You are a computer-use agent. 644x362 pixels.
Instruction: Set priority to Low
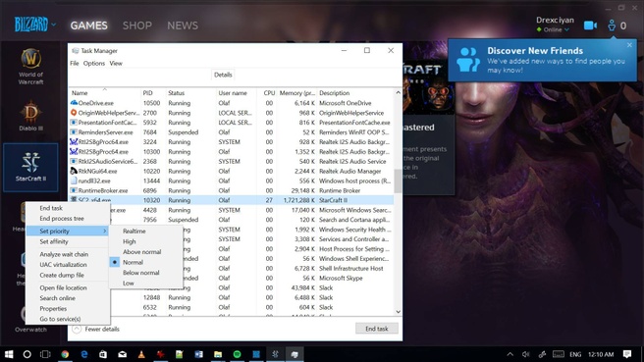click(x=146, y=283)
